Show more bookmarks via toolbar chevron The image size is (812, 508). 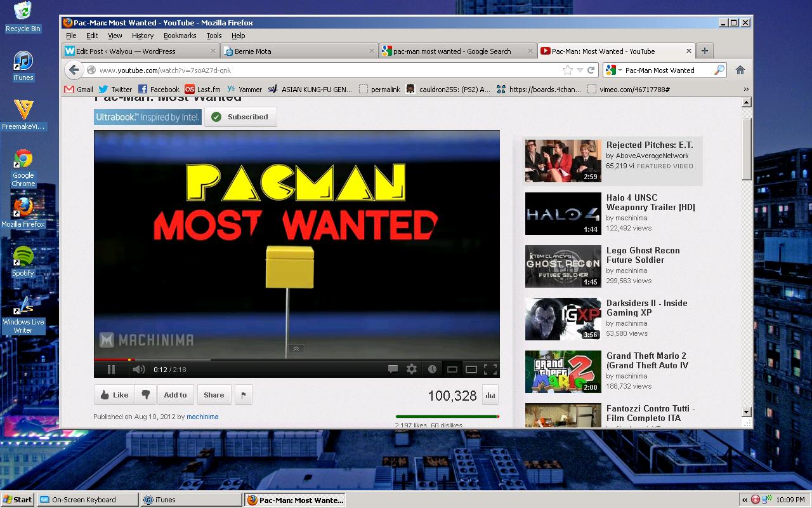coord(746,90)
